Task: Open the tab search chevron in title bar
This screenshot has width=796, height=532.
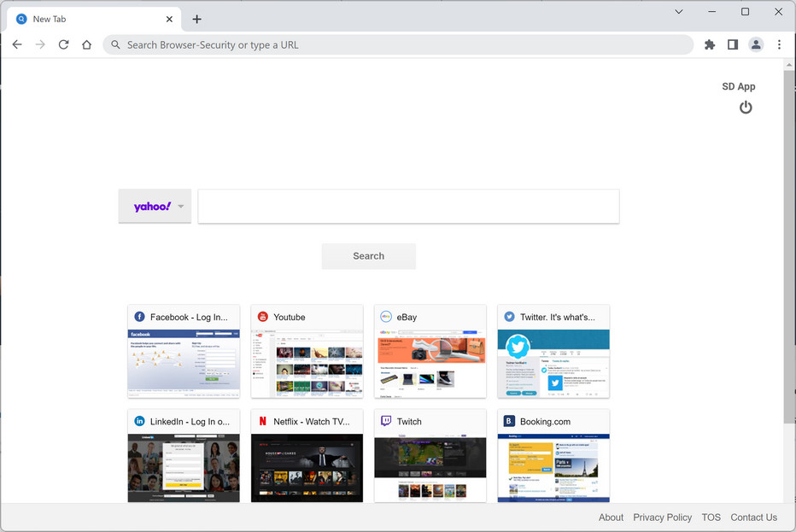Action: [679, 12]
